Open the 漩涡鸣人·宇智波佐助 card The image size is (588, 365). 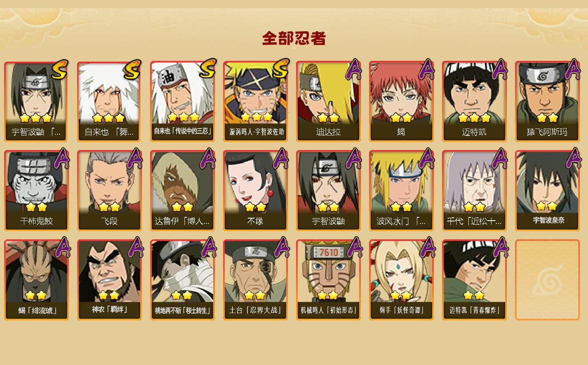click(255, 101)
